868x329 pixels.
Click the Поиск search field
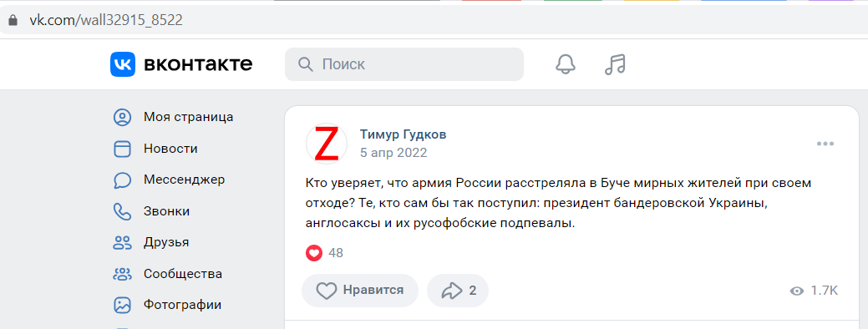click(x=404, y=64)
